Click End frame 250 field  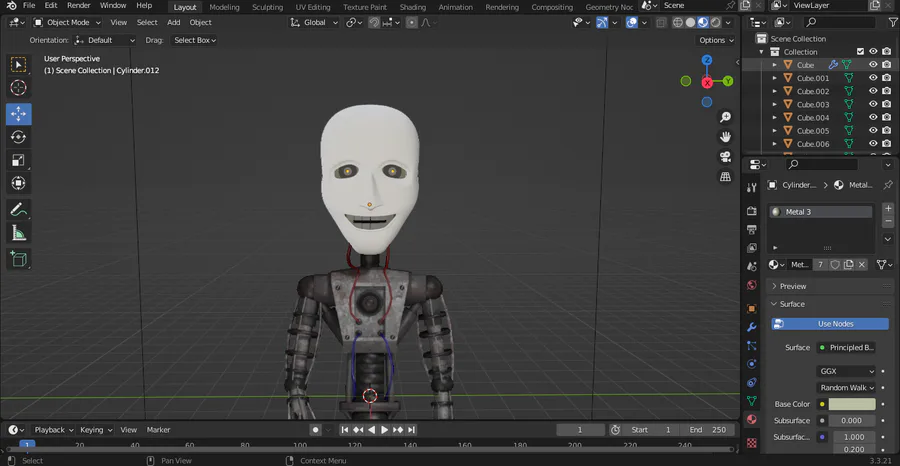point(707,430)
